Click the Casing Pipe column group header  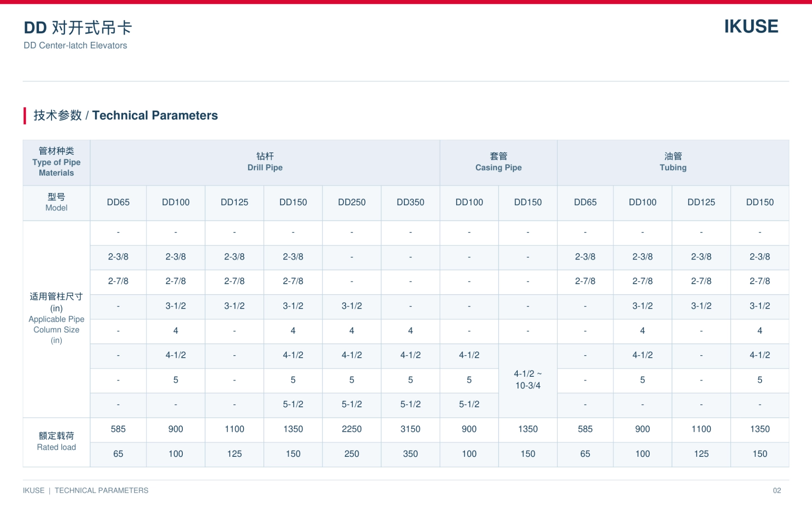click(499, 163)
